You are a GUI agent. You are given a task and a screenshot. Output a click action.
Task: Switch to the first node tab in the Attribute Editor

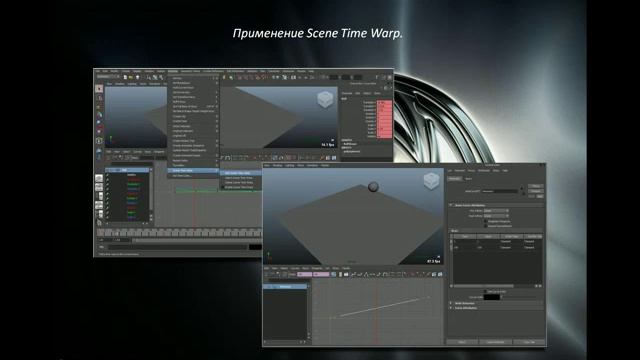coord(454,178)
